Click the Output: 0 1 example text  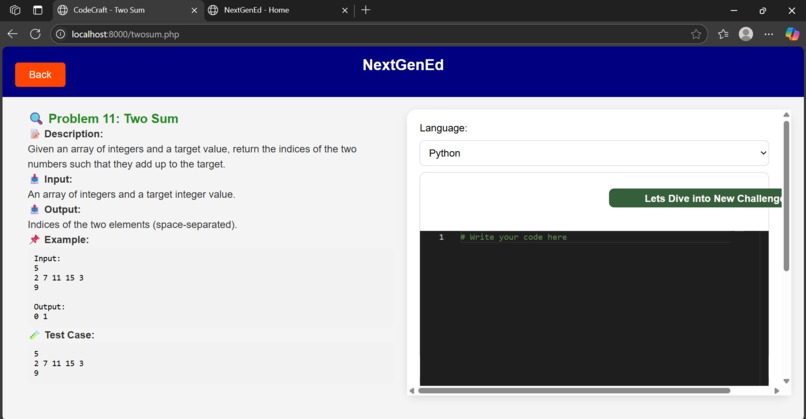49,312
